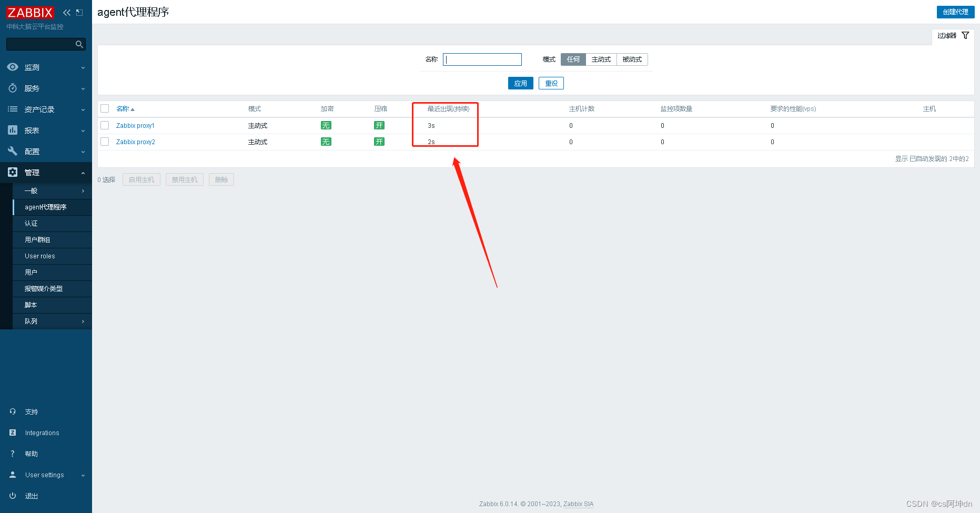Image resolution: width=980 pixels, height=513 pixels.
Task: Expand the User settings chevron
Action: (83, 475)
